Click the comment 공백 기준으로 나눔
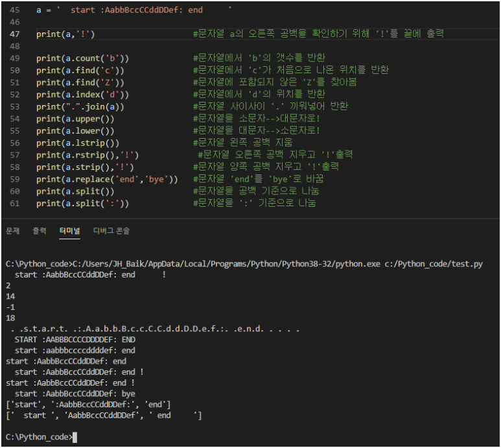This screenshot has width=501, height=448. (x=256, y=191)
